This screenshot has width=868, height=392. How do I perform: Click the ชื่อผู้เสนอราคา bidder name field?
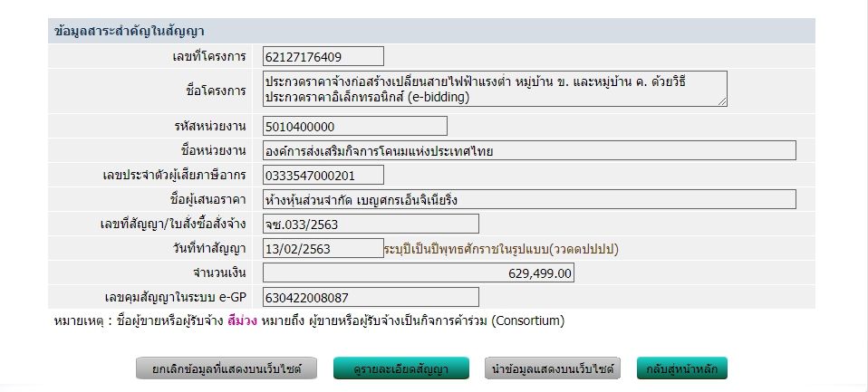click(x=529, y=199)
